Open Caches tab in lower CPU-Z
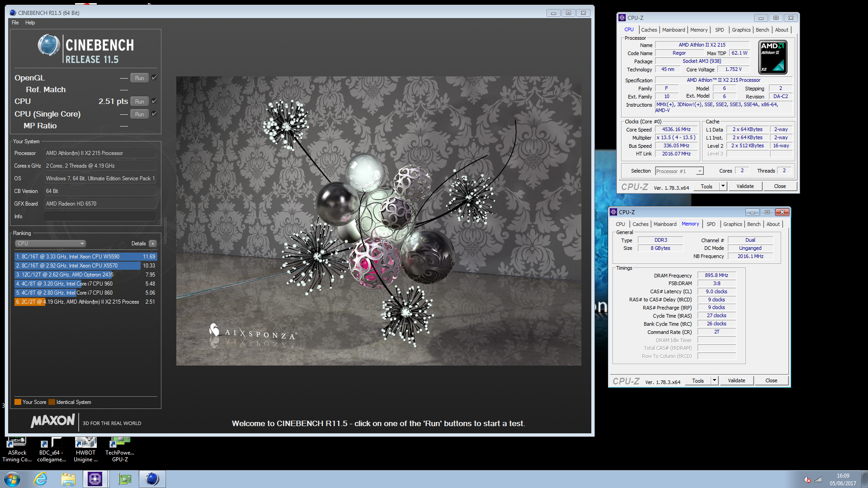 (641, 224)
